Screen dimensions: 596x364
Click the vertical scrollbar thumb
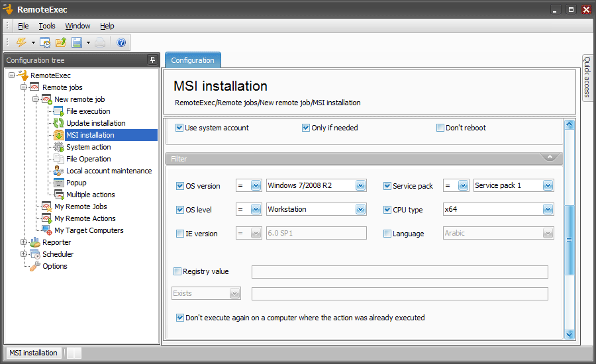click(569, 240)
